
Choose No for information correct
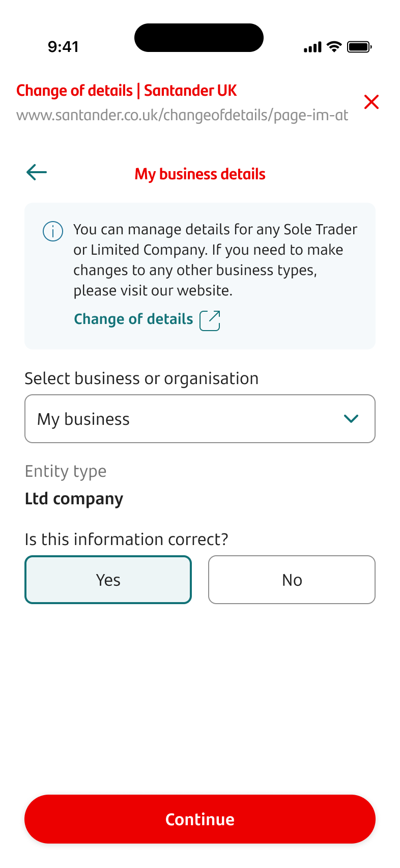292,580
